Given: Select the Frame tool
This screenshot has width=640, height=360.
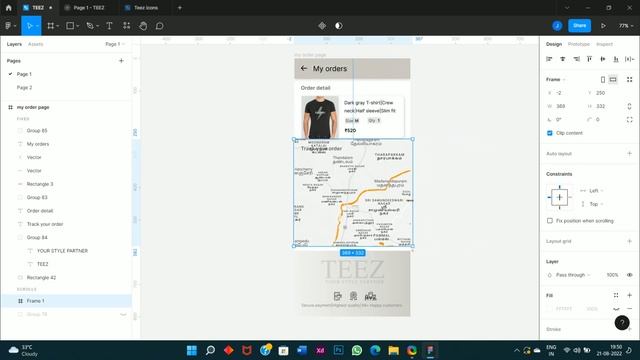Looking at the screenshot, I should pos(51,26).
